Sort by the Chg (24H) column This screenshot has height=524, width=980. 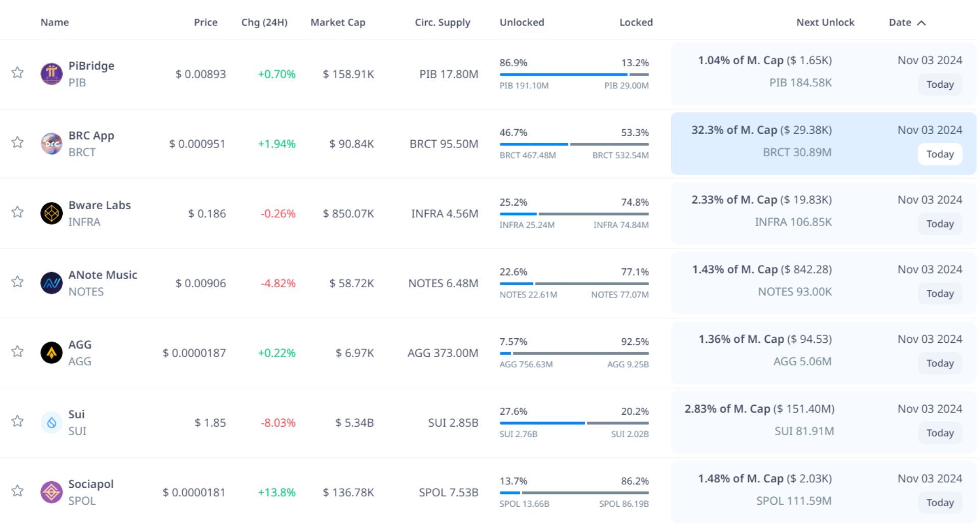(x=264, y=22)
